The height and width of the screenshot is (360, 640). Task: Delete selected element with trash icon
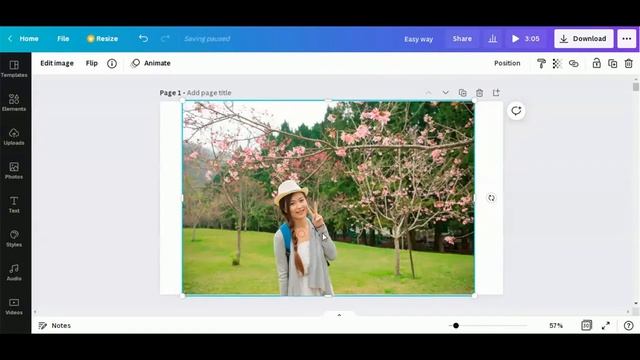pos(629,63)
